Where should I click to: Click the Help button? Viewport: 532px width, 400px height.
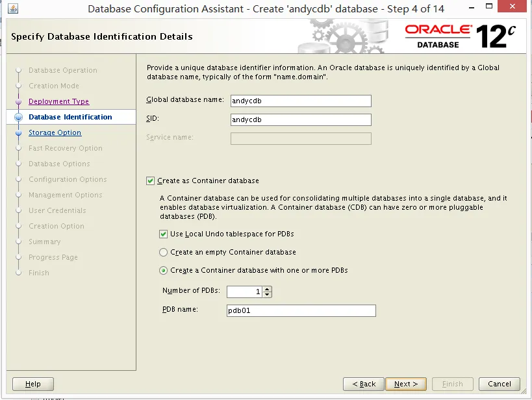point(33,384)
